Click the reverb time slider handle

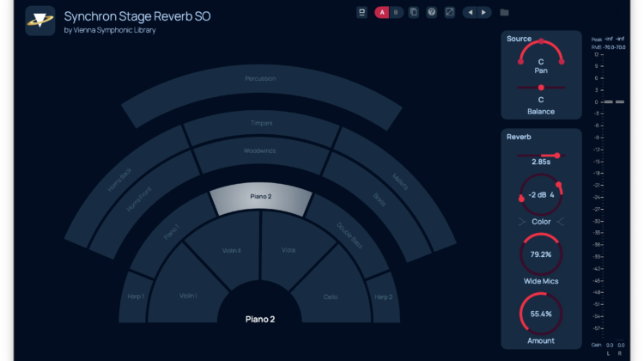point(557,156)
